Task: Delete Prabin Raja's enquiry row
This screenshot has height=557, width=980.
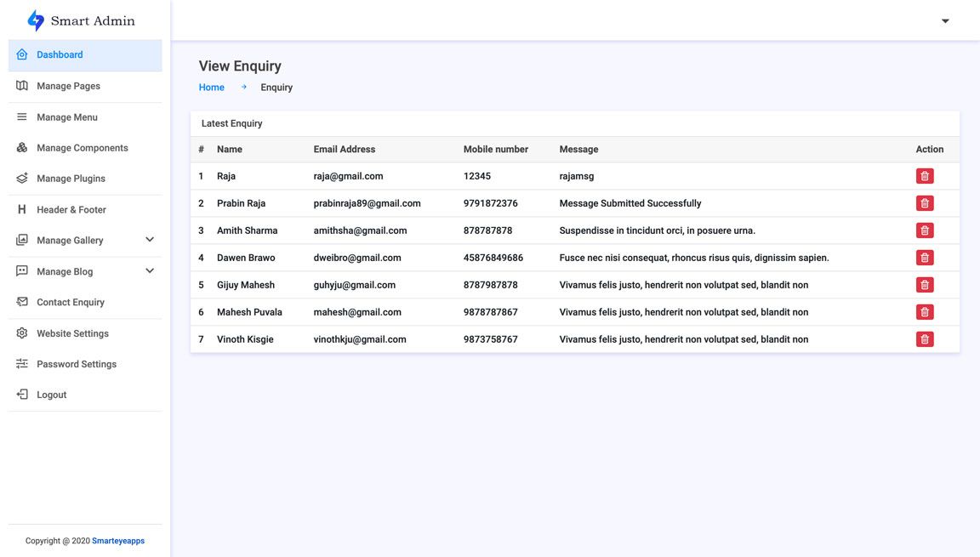Action: pos(925,203)
